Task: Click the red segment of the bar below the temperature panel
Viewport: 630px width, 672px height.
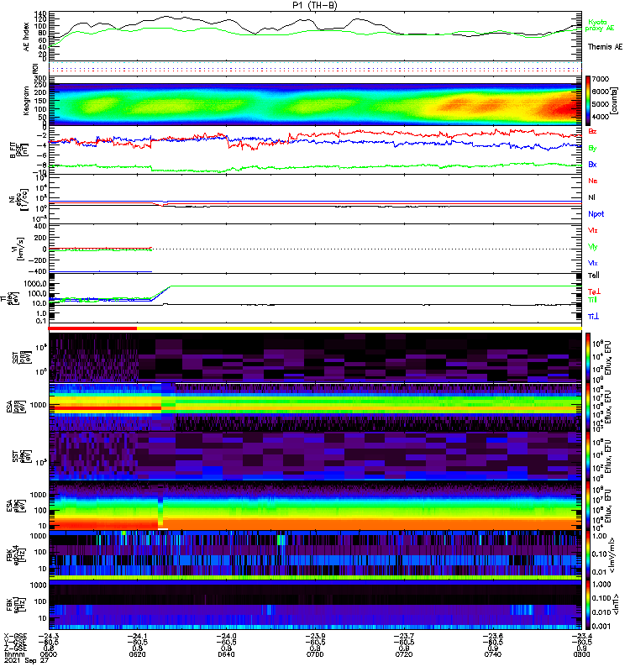Action: tap(92, 328)
